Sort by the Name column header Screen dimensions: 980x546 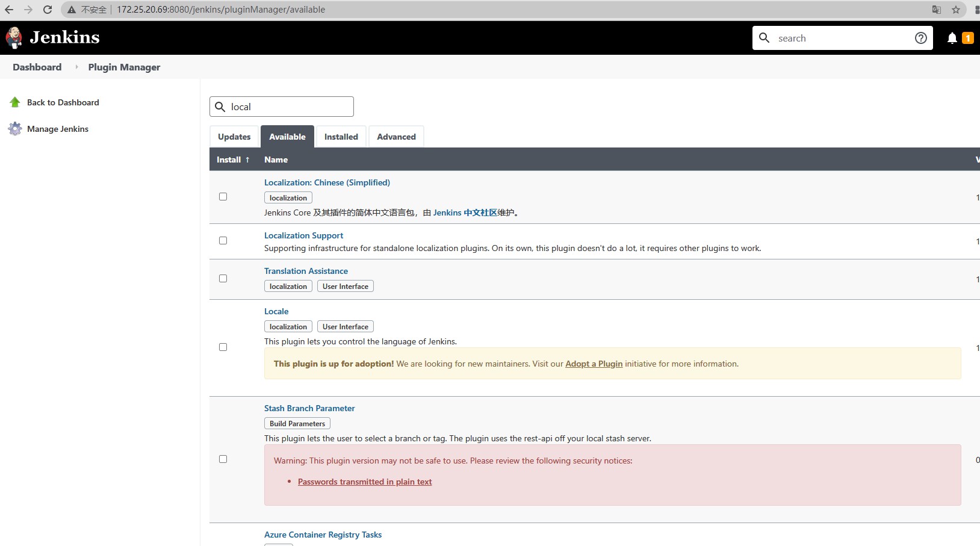[276, 160]
